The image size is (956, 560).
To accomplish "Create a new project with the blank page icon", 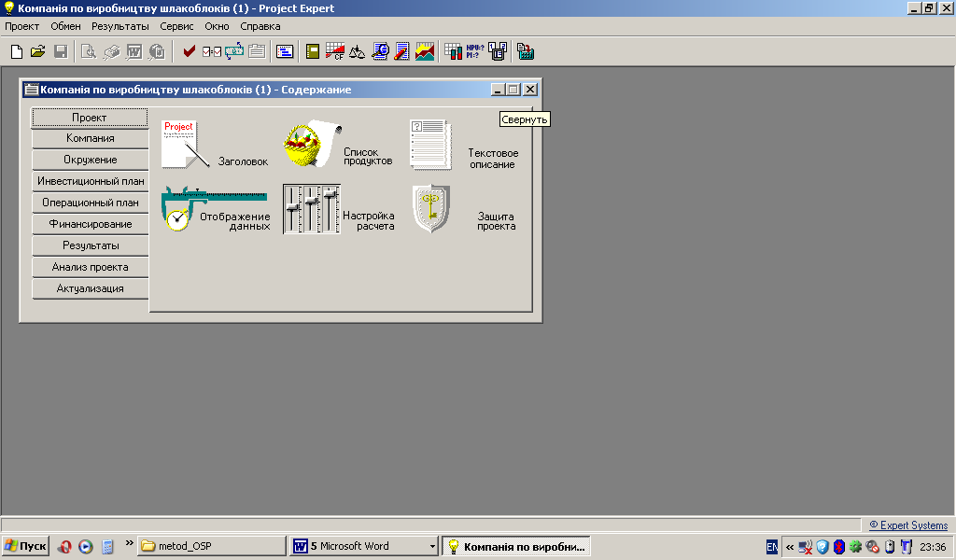I will [17, 51].
